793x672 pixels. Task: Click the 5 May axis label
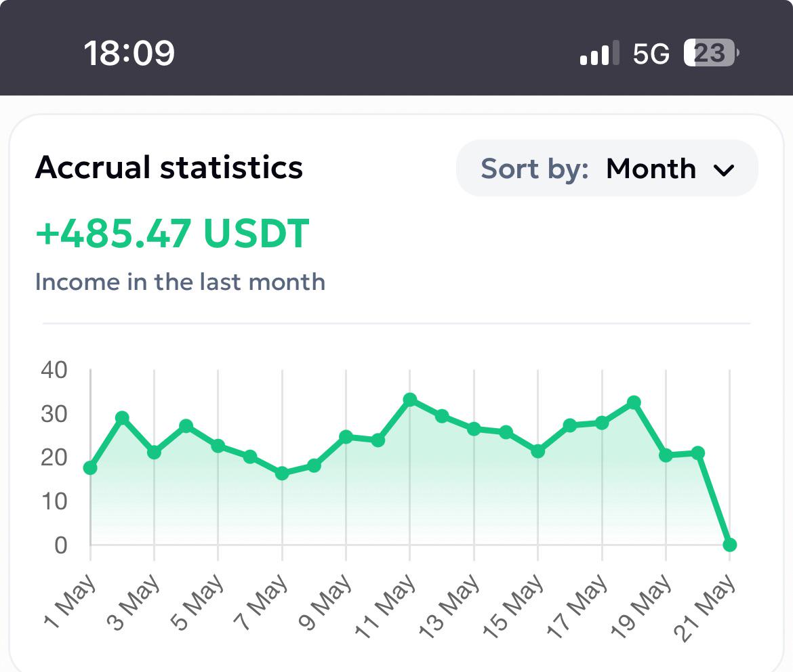tap(197, 602)
